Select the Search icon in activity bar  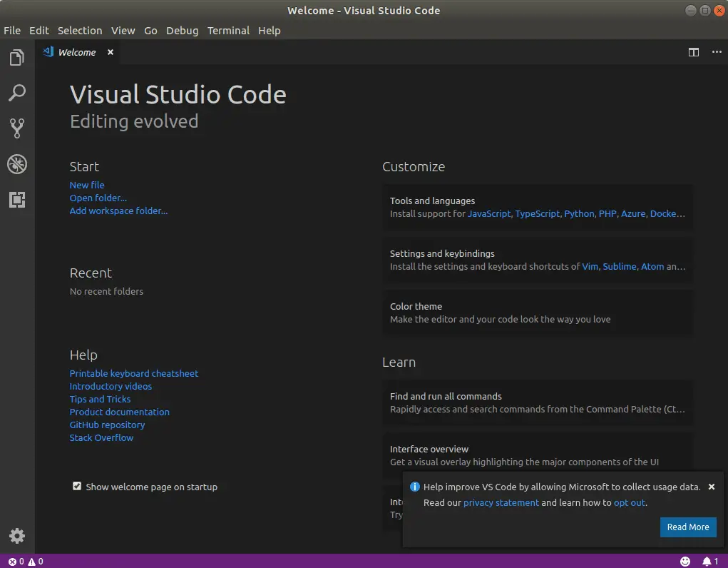17,93
